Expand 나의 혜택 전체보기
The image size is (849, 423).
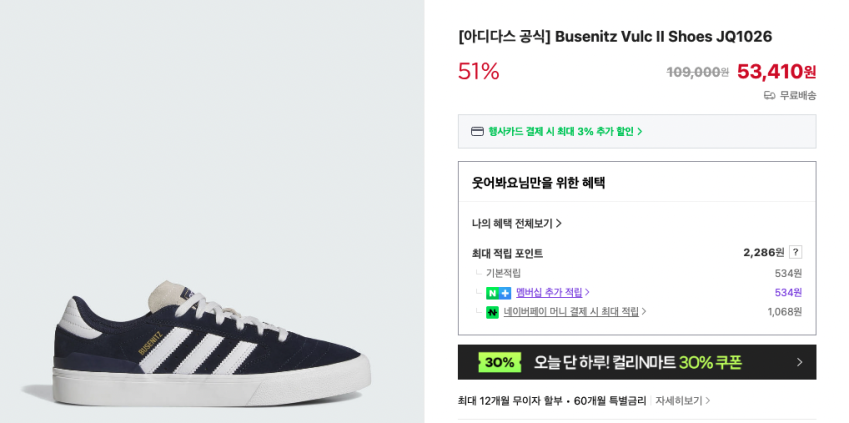pos(517,223)
